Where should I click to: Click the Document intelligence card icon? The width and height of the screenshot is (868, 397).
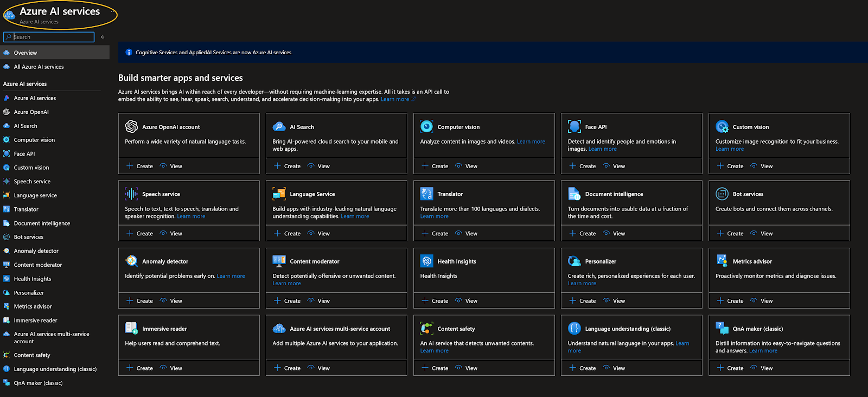574,194
